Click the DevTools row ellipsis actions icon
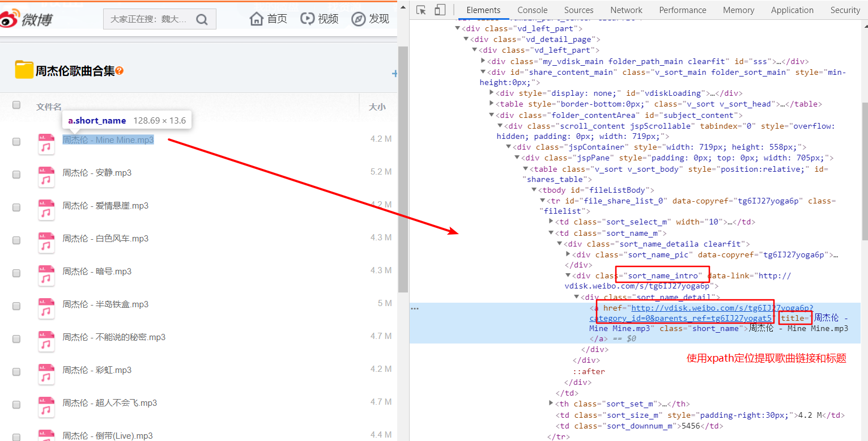Screen dimensions: 868x441 [x=415, y=308]
